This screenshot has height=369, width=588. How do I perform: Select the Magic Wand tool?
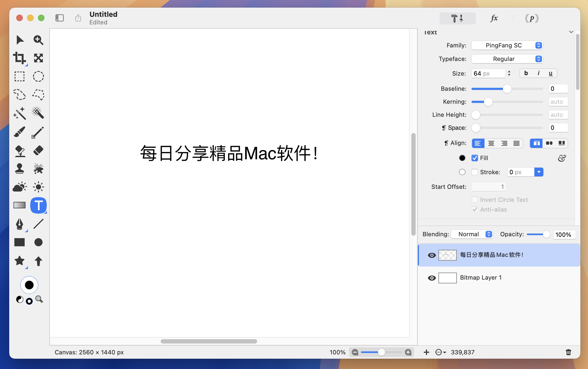(20, 113)
